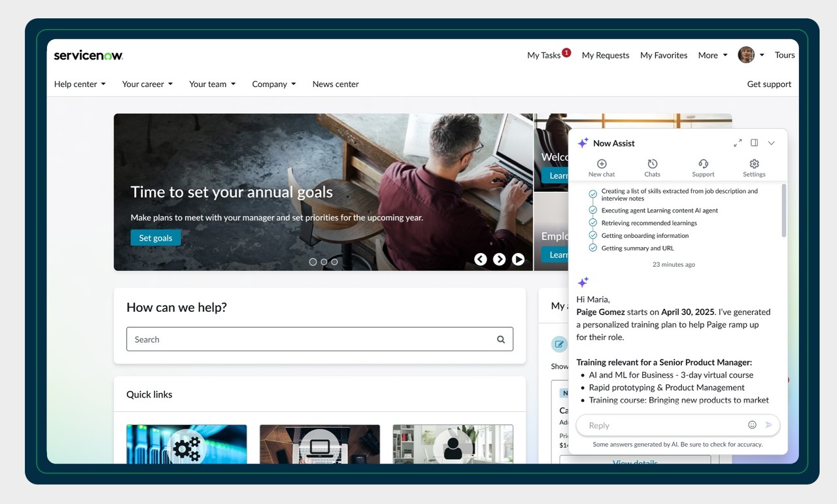Screen dimensions: 837x504
Task: Collapse the Now Assist panel chevron
Action: 772,143
